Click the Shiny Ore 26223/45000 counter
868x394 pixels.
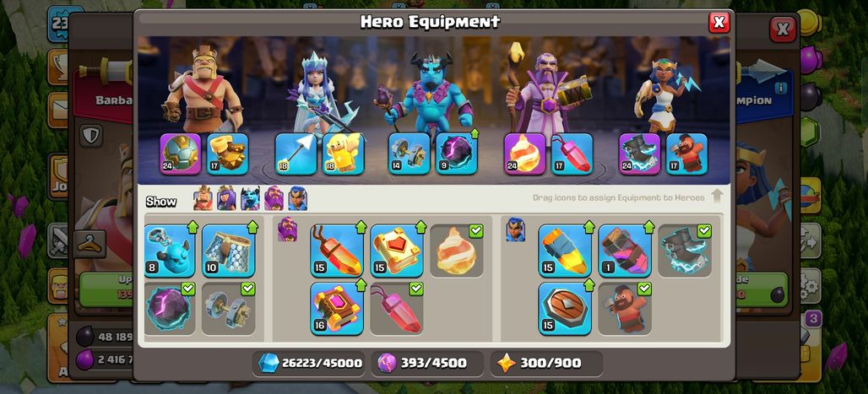coord(311,363)
